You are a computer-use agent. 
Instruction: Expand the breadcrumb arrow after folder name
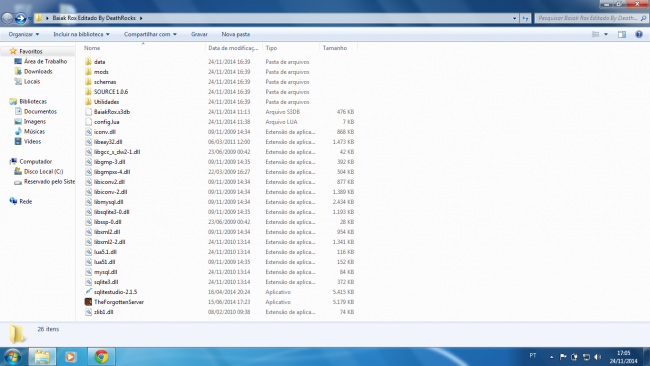pos(141,18)
